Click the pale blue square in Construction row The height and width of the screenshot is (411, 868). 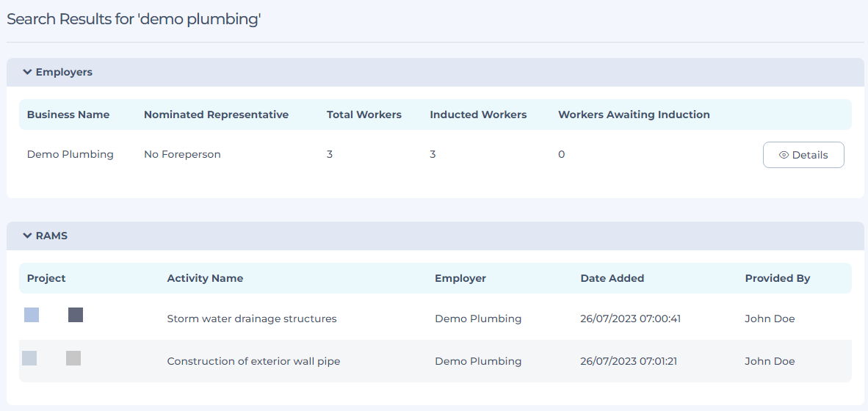(29, 358)
